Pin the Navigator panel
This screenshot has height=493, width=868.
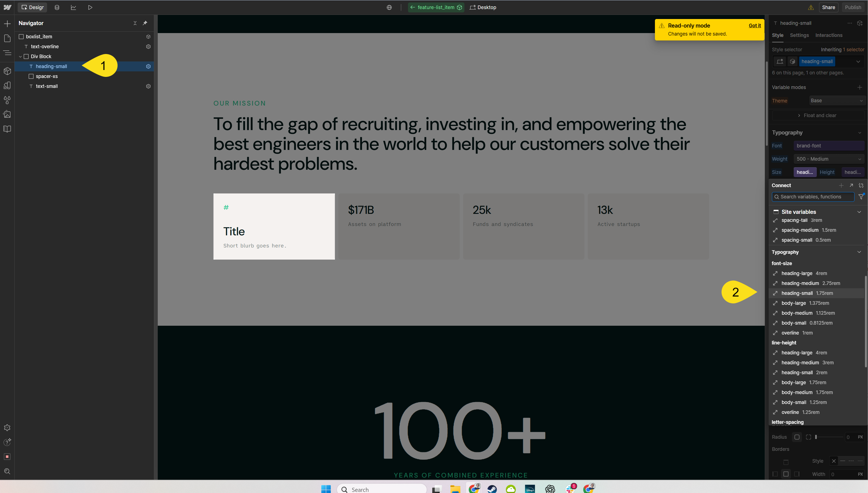145,23
